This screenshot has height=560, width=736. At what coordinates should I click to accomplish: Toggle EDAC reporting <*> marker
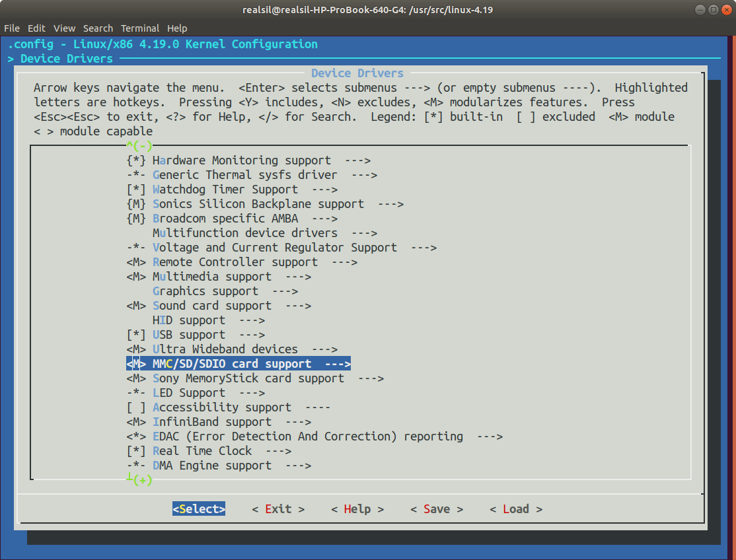[136, 437]
